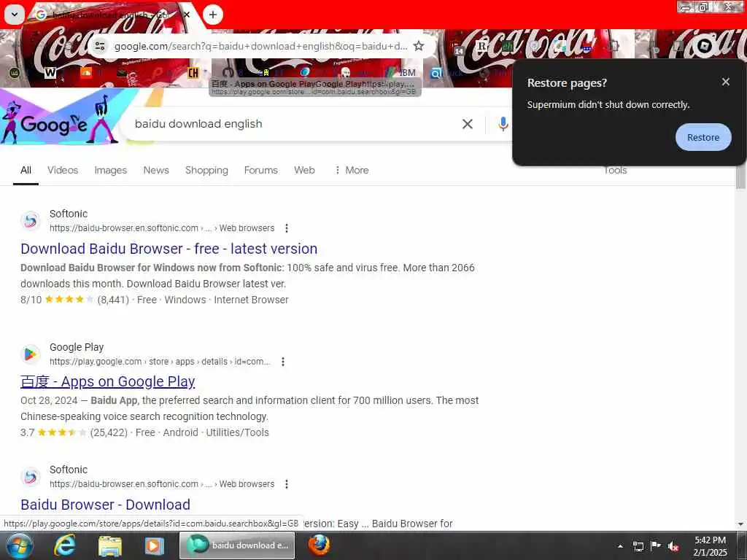Click the network tray icon
This screenshot has width=747, height=560.
pyautogui.click(x=638, y=546)
